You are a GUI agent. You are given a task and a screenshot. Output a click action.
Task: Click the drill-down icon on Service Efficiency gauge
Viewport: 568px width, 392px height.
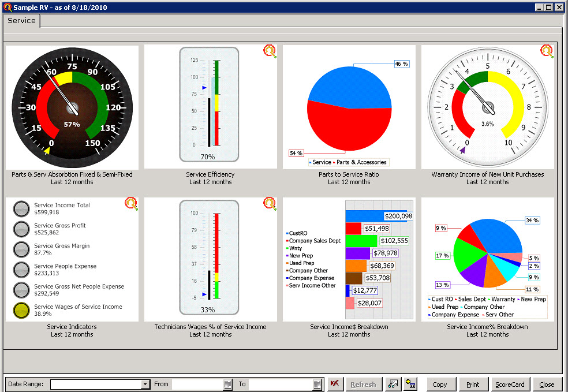point(269,51)
